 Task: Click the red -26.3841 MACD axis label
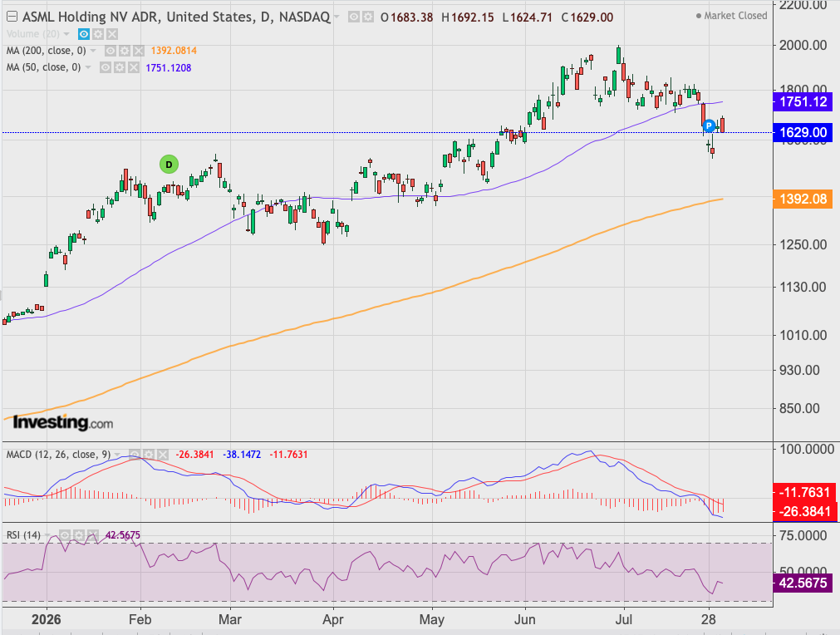coord(804,511)
